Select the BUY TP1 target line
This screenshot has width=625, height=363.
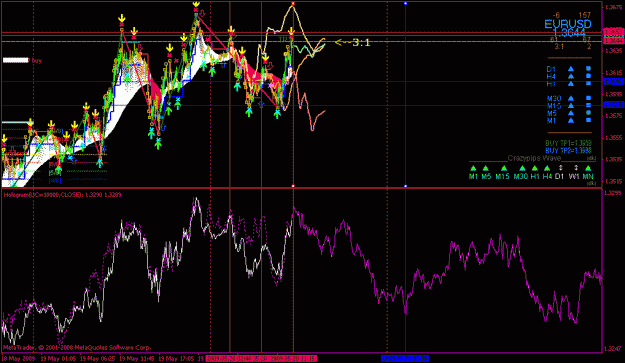click(x=568, y=143)
